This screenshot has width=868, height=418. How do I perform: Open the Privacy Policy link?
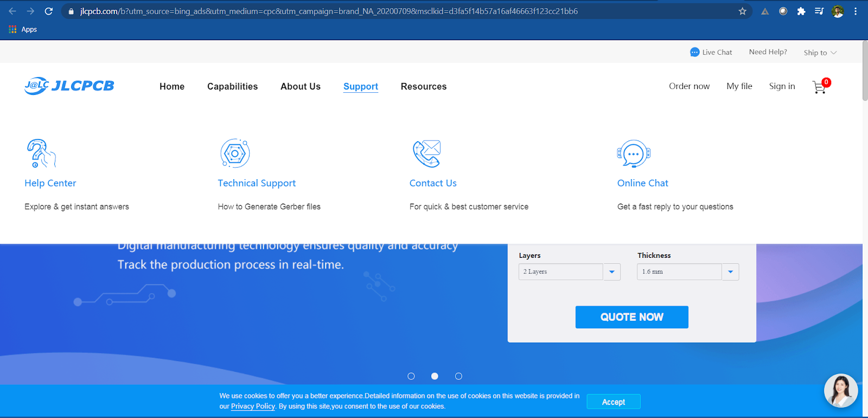tap(253, 406)
